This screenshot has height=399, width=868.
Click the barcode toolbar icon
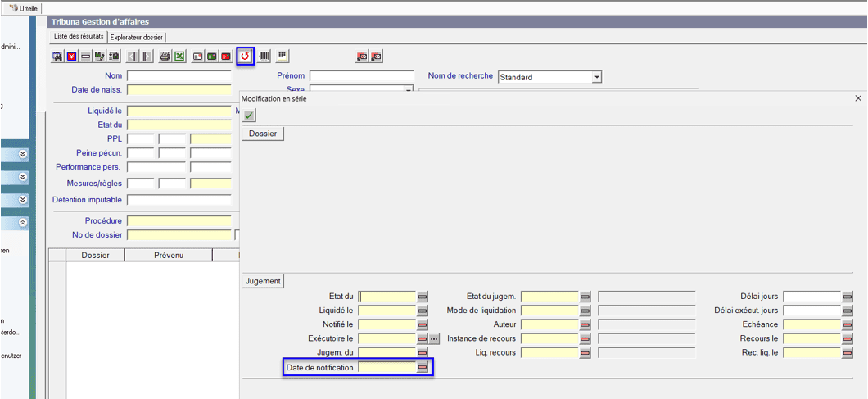coord(264,56)
